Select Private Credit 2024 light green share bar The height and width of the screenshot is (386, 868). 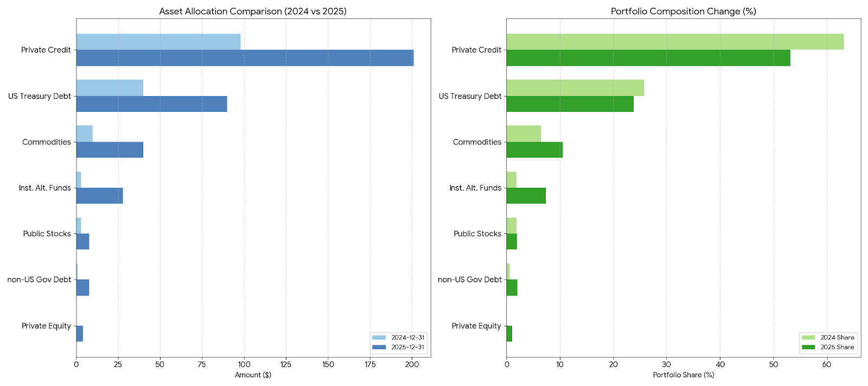click(x=675, y=42)
